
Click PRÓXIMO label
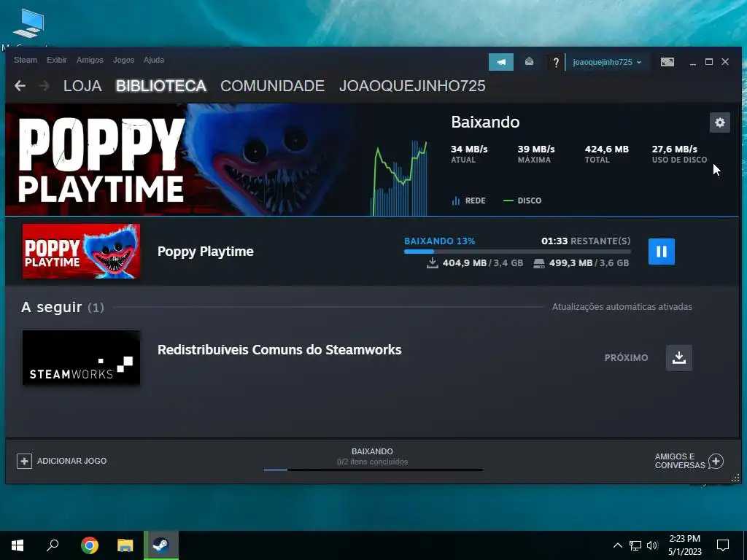click(626, 357)
